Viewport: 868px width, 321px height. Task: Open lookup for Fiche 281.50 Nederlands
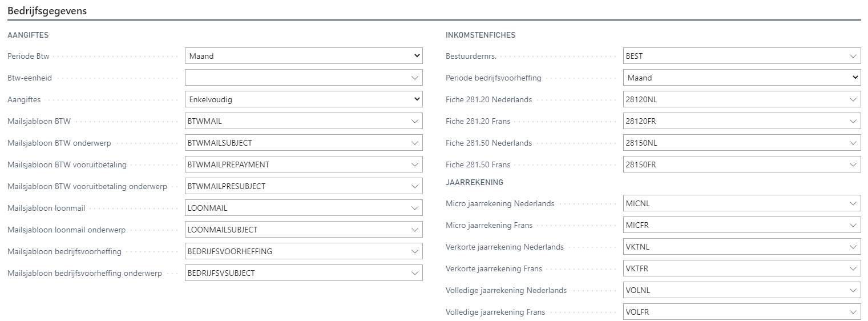tap(853, 143)
